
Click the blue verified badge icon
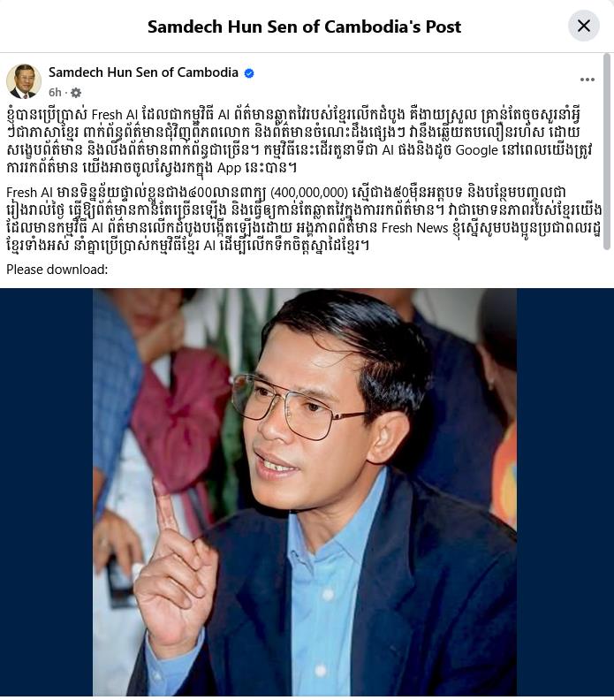point(249,73)
